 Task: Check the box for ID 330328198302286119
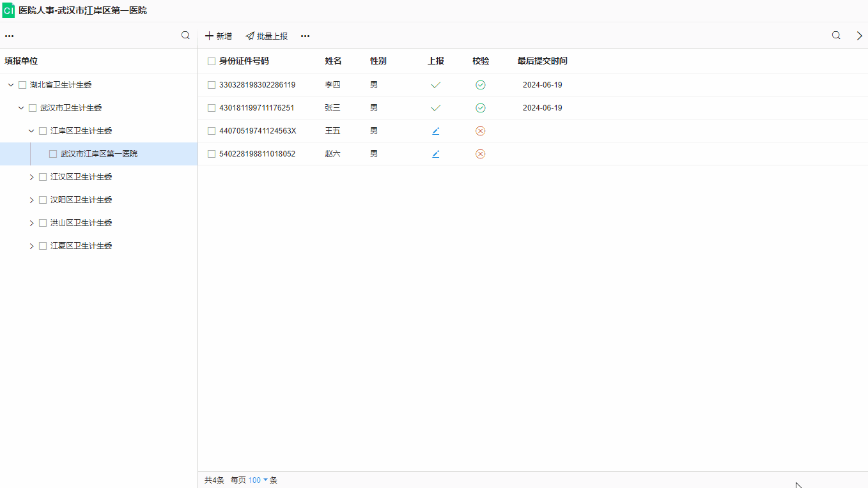(x=212, y=85)
